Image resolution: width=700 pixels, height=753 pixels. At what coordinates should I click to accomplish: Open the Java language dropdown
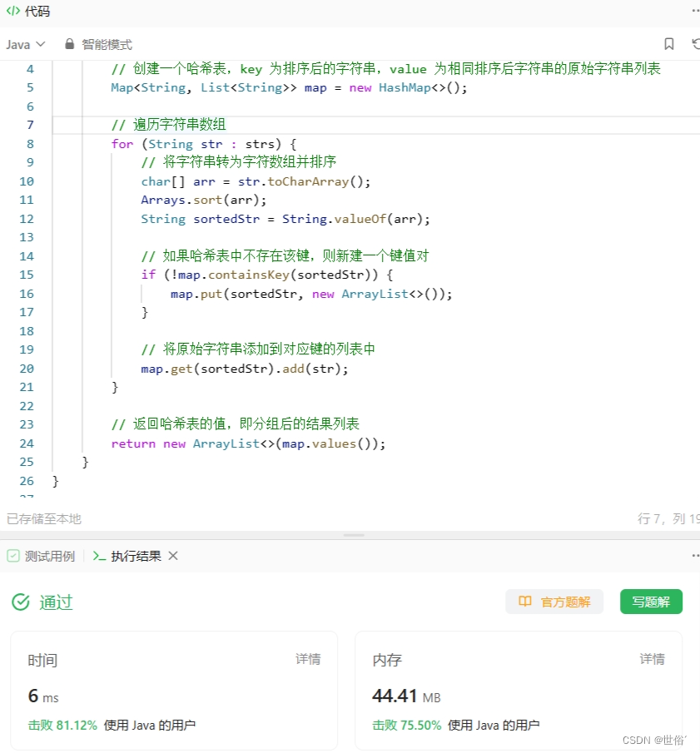coord(25,44)
